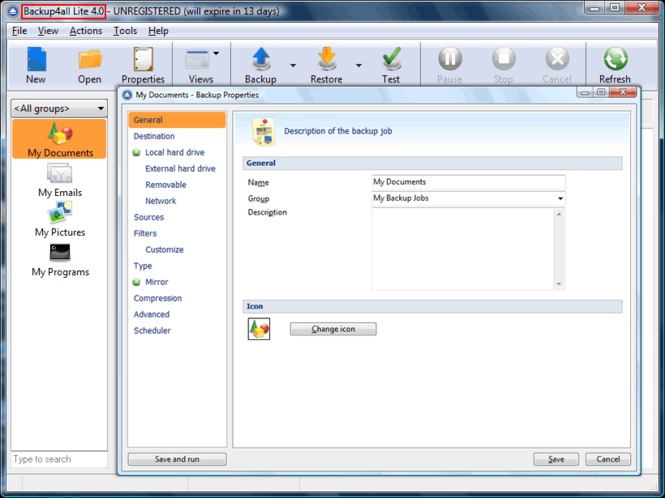The width and height of the screenshot is (665, 498).
Task: Click the Description scrollbar down arrow
Action: pyautogui.click(x=559, y=284)
